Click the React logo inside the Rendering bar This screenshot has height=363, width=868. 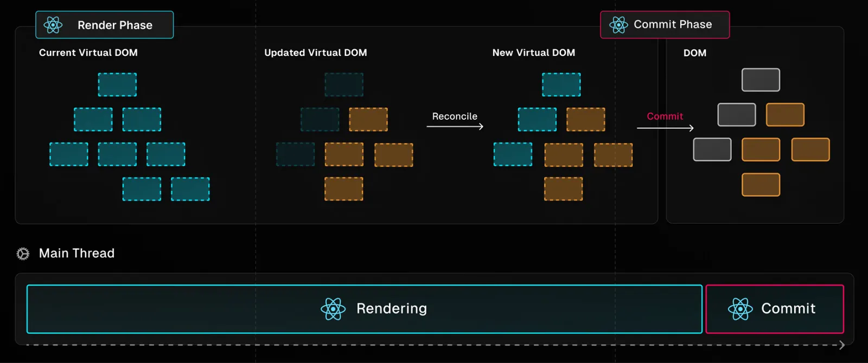tap(333, 309)
